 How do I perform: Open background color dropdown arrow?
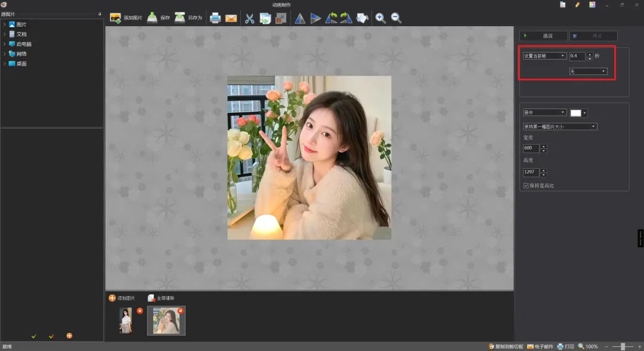click(x=585, y=113)
